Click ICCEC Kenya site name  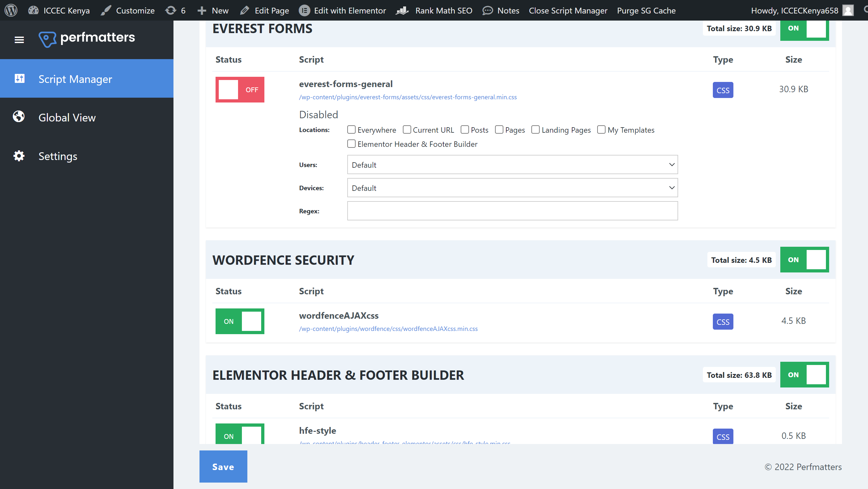point(66,11)
